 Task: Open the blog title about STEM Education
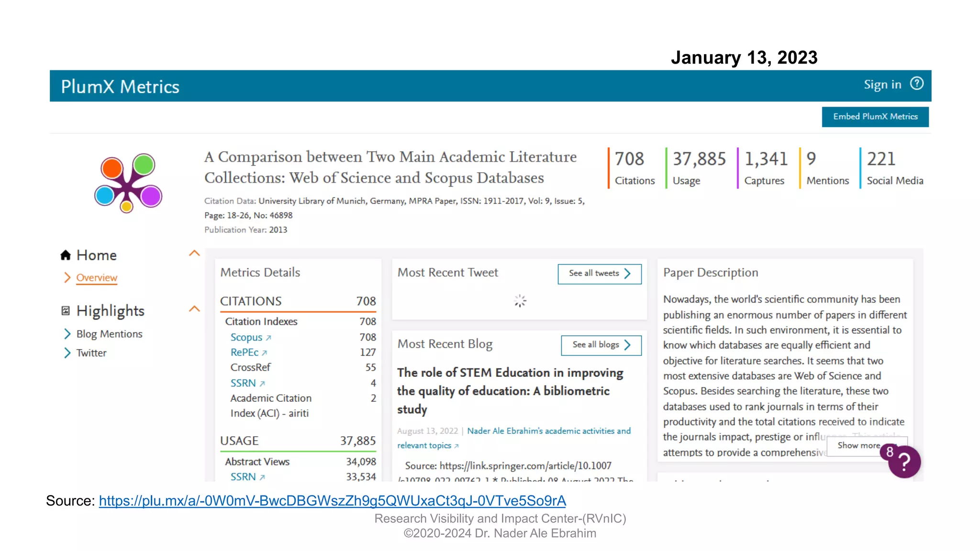tap(510, 391)
